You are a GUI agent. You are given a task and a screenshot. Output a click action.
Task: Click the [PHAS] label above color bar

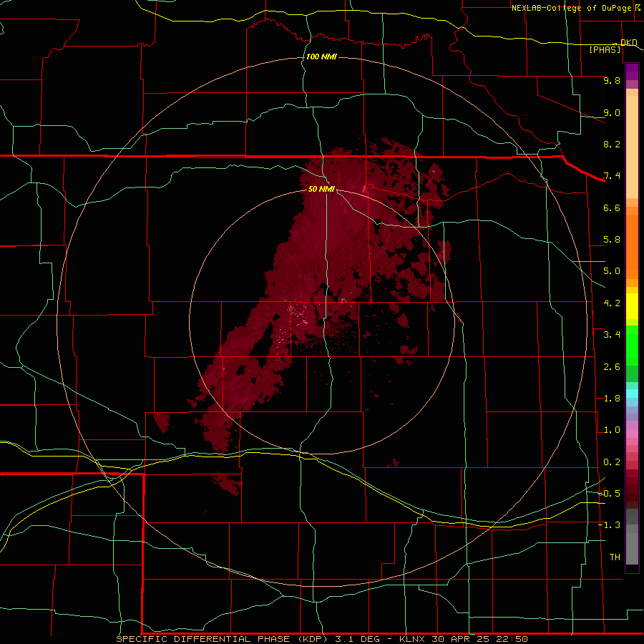[605, 49]
